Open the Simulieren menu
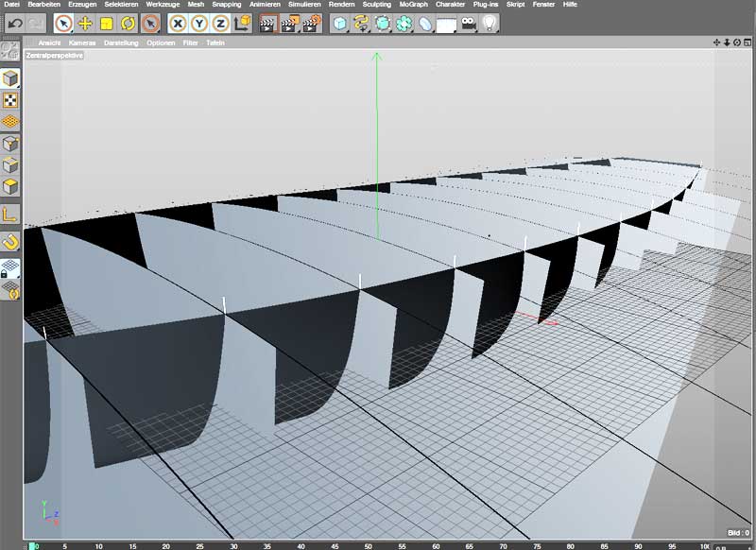Image resolution: width=756 pixels, height=550 pixels. point(304,5)
